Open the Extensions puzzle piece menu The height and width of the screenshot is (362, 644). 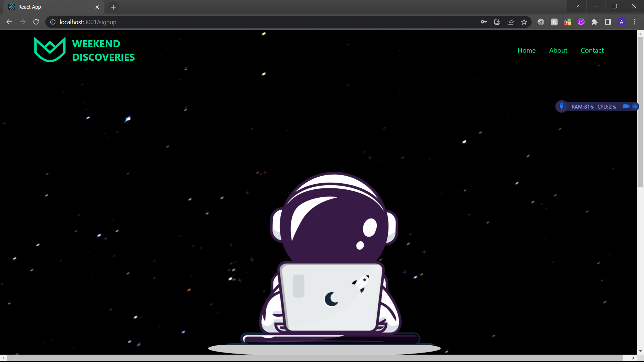pyautogui.click(x=594, y=22)
